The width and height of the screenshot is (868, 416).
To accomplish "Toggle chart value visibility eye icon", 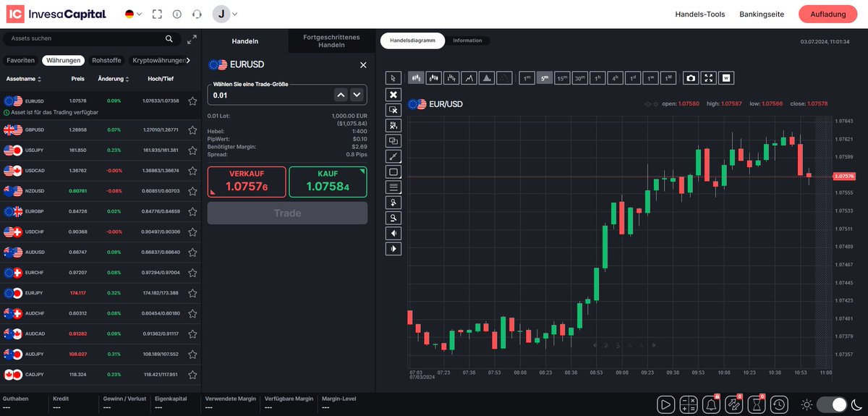I will [x=649, y=104].
